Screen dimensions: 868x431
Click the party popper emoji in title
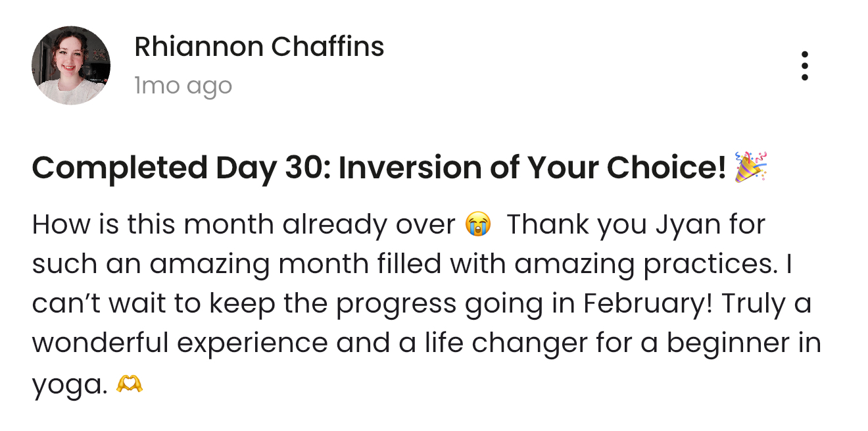pos(751,168)
